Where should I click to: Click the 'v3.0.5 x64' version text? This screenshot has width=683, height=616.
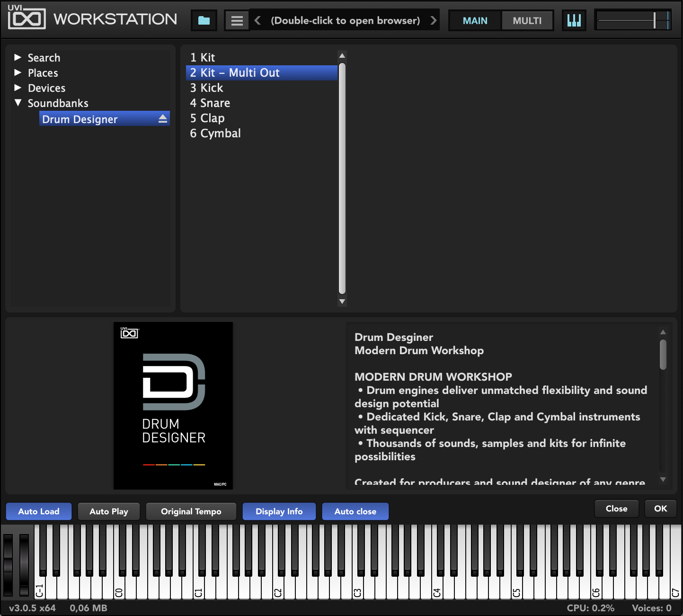pyautogui.click(x=32, y=608)
